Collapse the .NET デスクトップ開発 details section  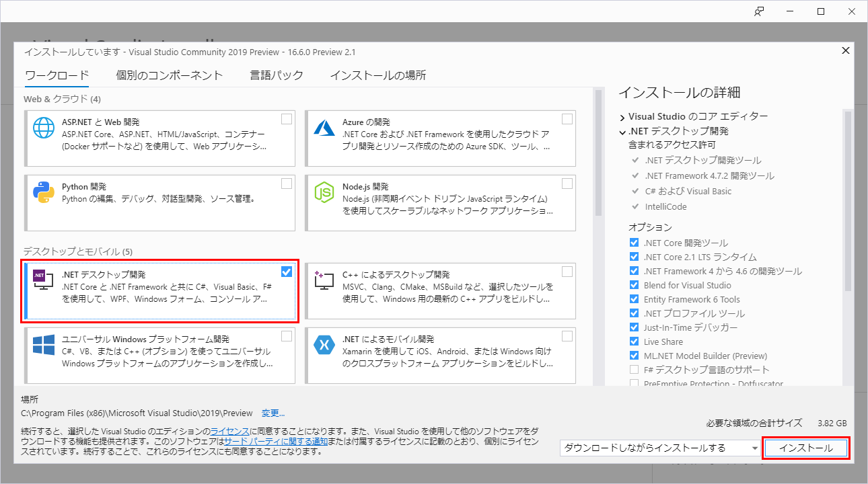[x=622, y=132]
